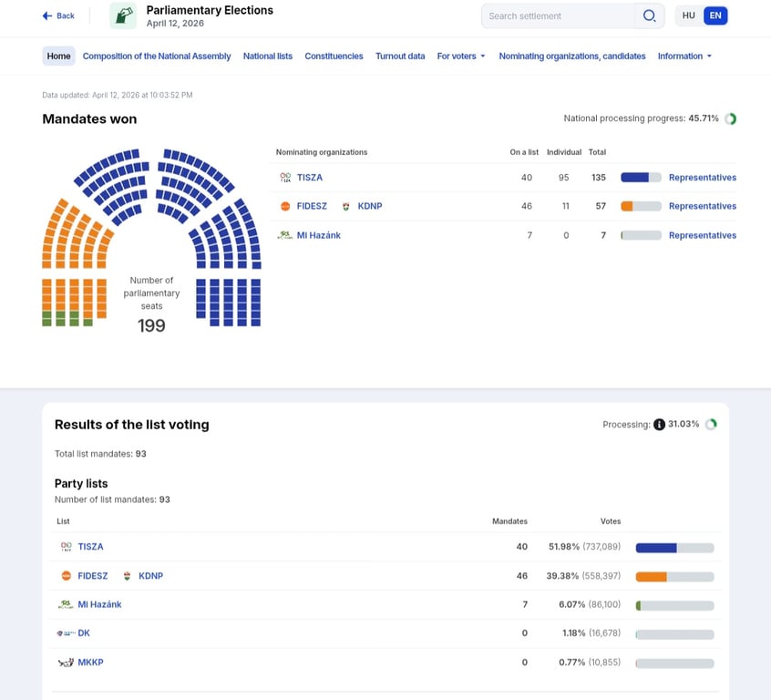Viewport: 771px width, 700px height.
Task: Open the Composition of the National Assembly tab
Action: 157,57
